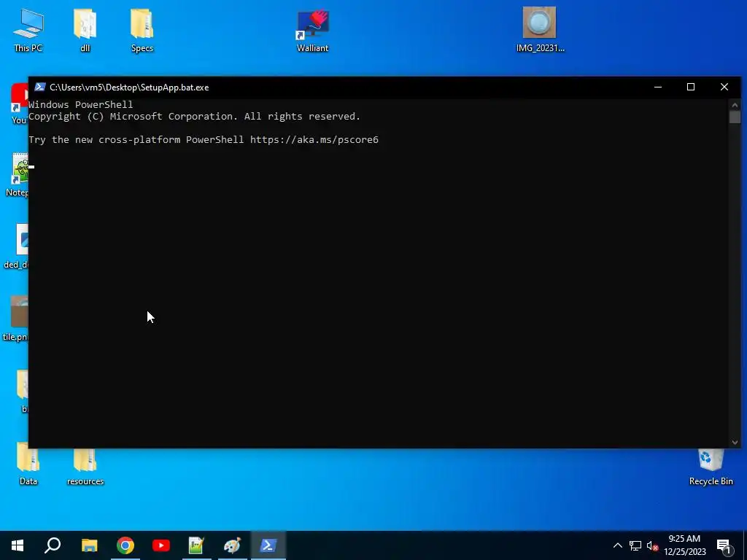Show hidden system tray icons

617,545
